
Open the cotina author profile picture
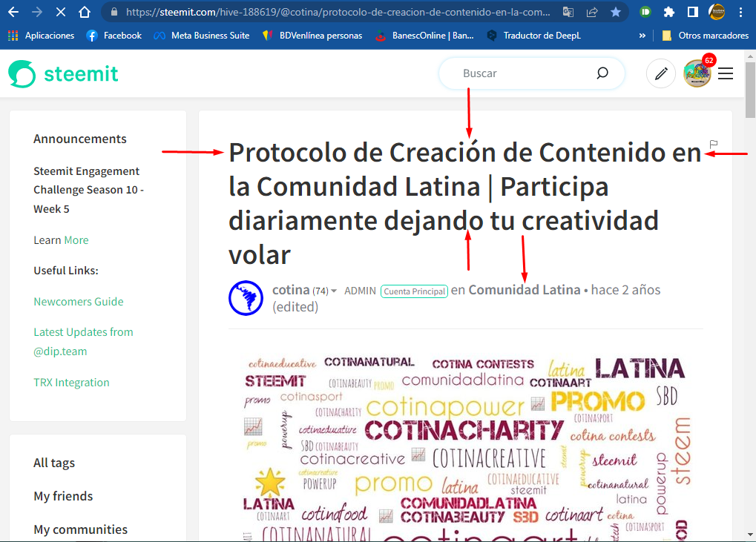pyautogui.click(x=246, y=298)
